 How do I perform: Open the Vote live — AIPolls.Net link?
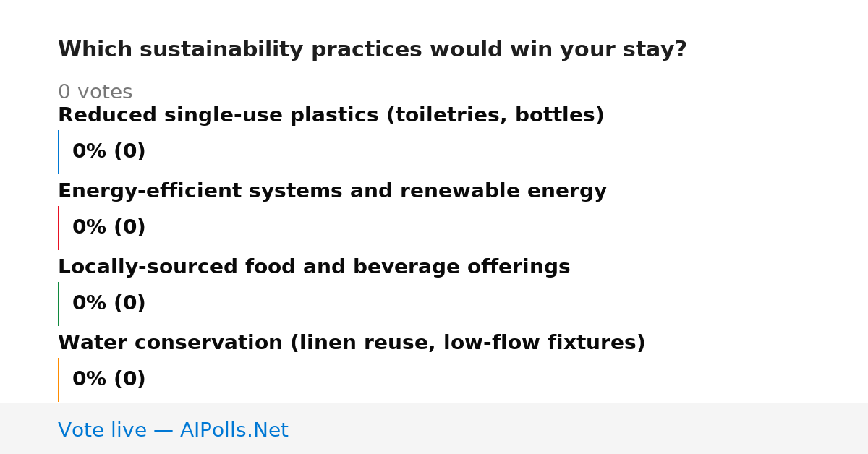pos(173,430)
